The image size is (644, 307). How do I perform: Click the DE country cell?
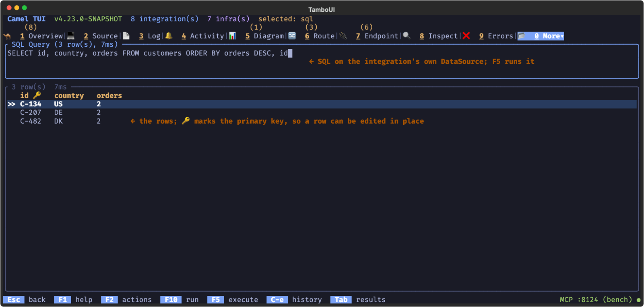(x=58, y=113)
